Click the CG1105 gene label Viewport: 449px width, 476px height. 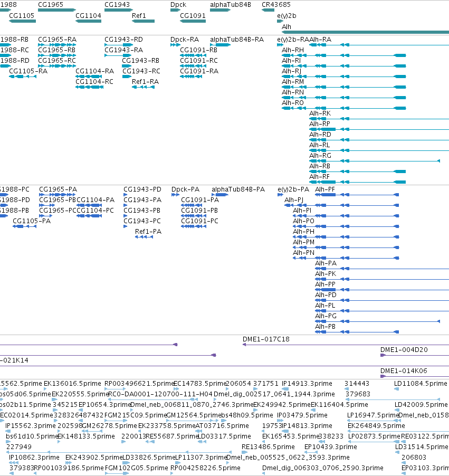click(x=22, y=15)
